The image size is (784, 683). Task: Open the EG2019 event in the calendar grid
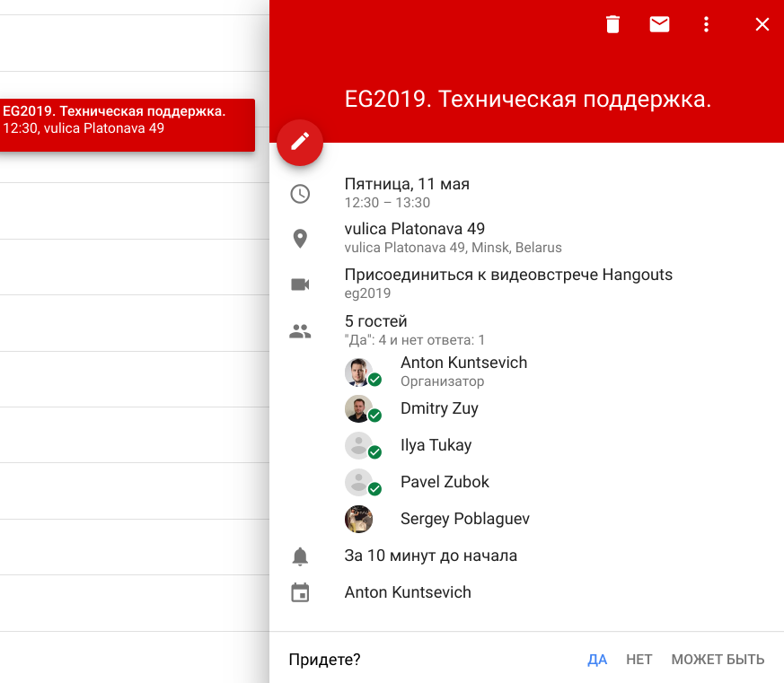[127, 125]
